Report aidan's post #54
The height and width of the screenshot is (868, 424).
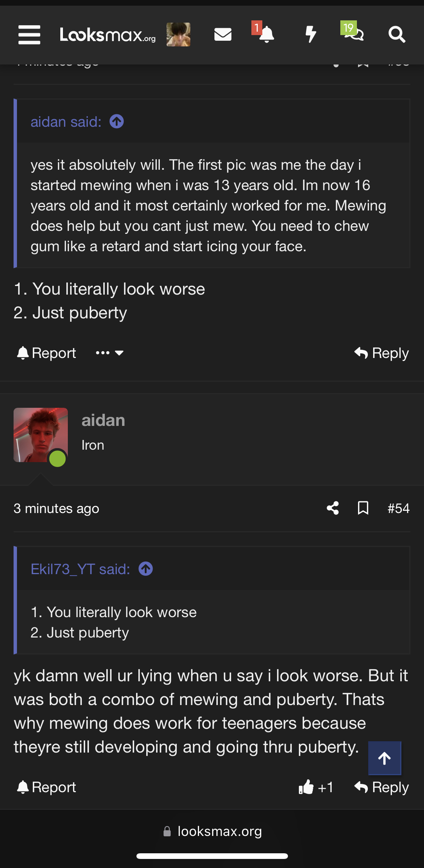[x=46, y=787]
